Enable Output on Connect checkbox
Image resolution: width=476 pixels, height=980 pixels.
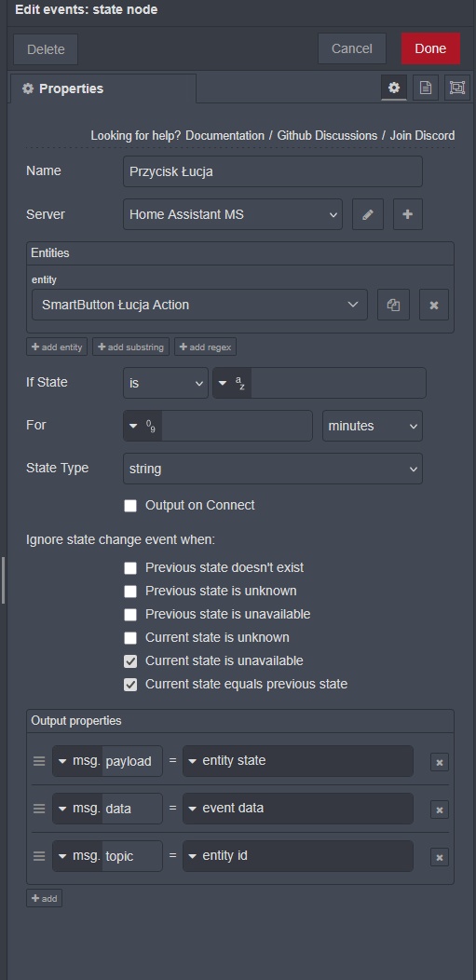129,506
